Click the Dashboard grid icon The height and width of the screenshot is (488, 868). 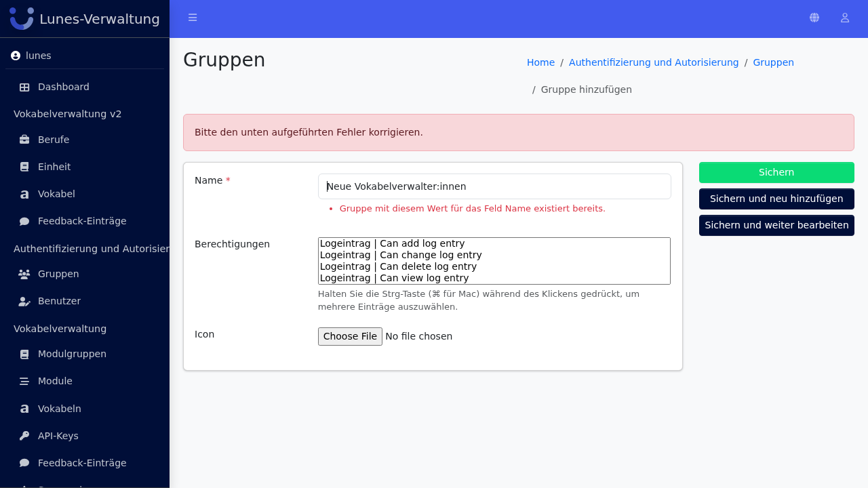coord(24,87)
